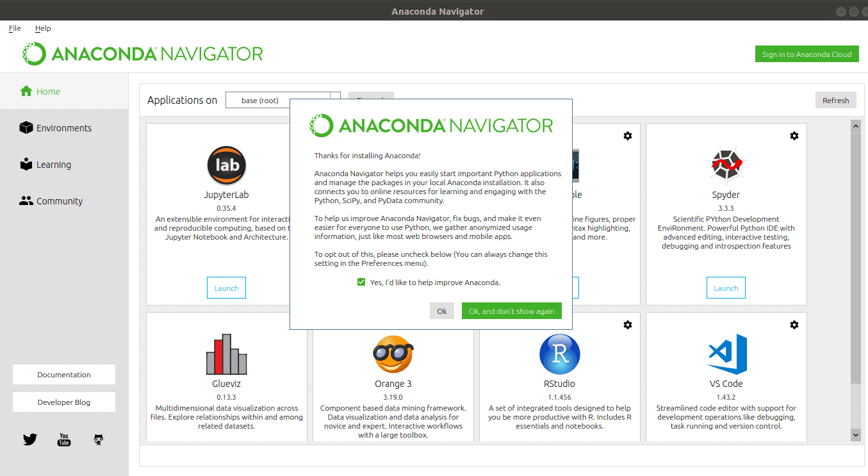This screenshot has height=476, width=868.
Task: Open the Help menu
Action: click(x=43, y=28)
